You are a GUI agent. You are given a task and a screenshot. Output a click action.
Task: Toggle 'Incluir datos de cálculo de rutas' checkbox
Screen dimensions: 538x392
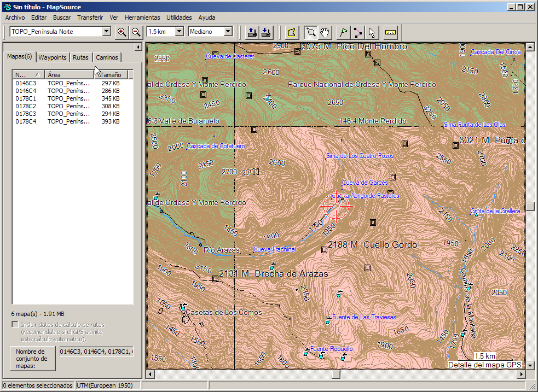click(15, 325)
